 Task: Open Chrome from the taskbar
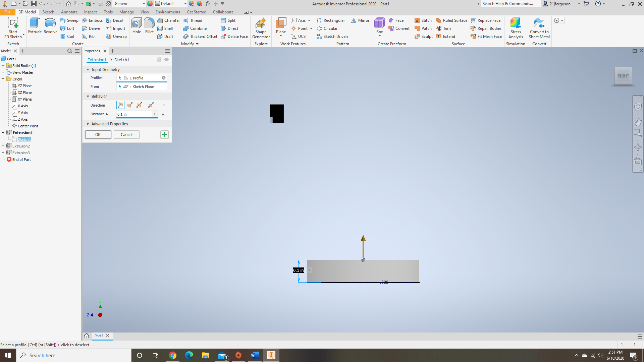tap(173, 355)
